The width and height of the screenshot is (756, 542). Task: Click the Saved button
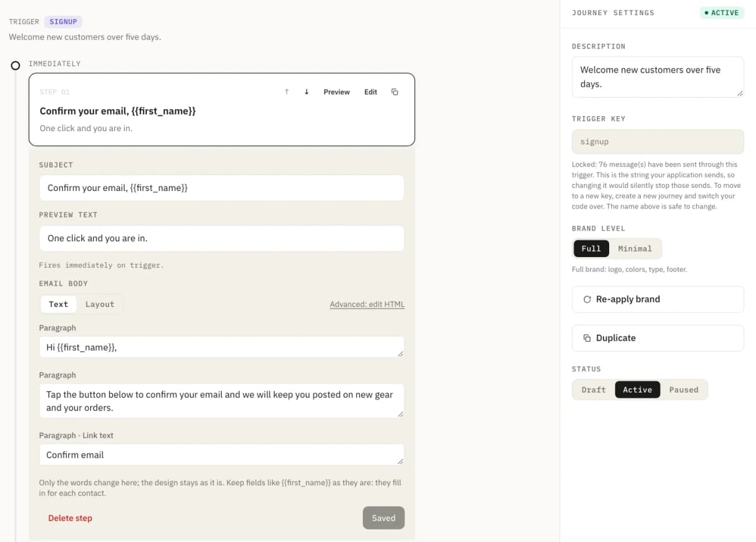(x=384, y=518)
